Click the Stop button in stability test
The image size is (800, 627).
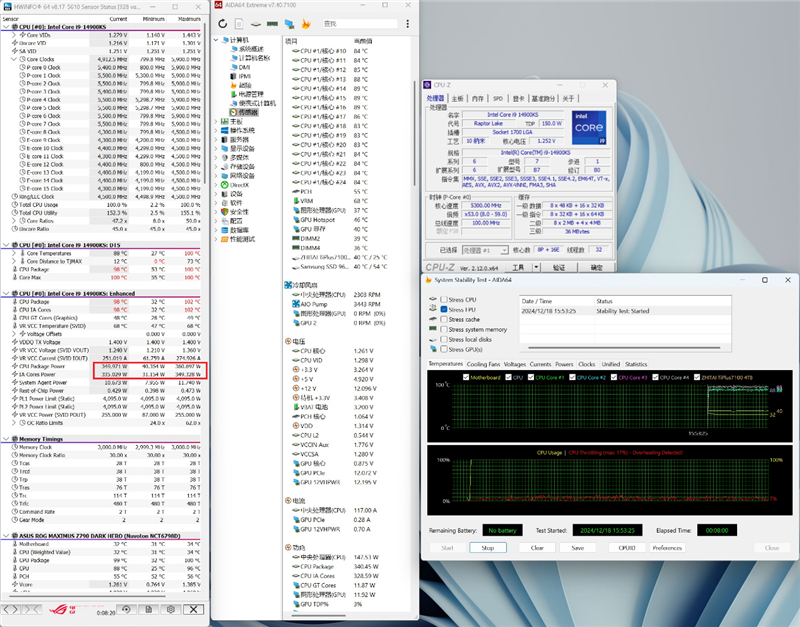click(x=487, y=547)
